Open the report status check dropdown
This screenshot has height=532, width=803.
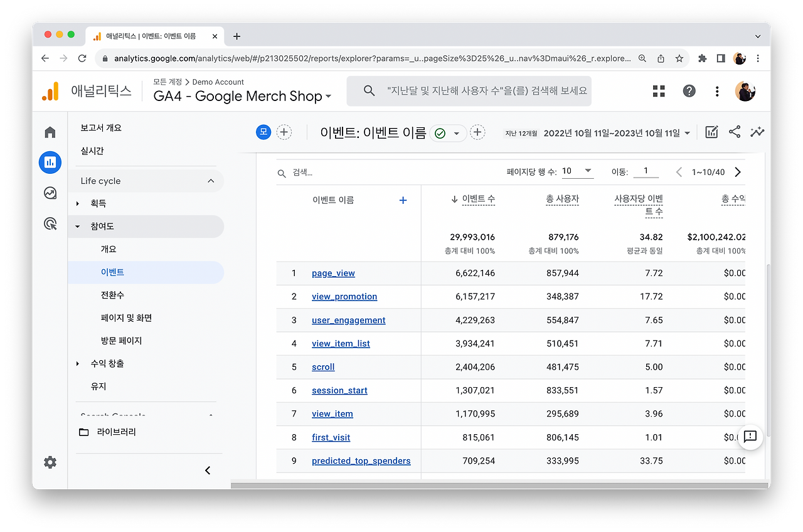(448, 133)
